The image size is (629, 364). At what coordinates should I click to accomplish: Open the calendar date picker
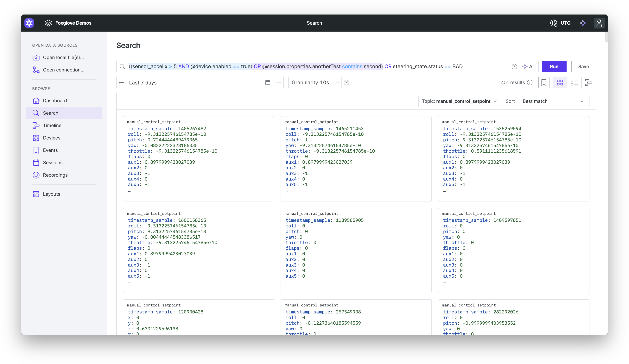(268, 83)
